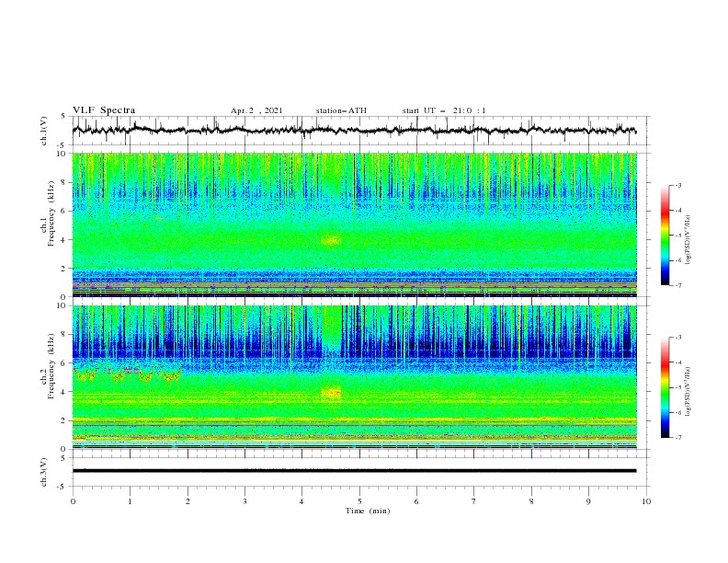The image size is (728, 563).
Task: Click the "-3" label on ch.2 color bar
Action: (x=678, y=338)
